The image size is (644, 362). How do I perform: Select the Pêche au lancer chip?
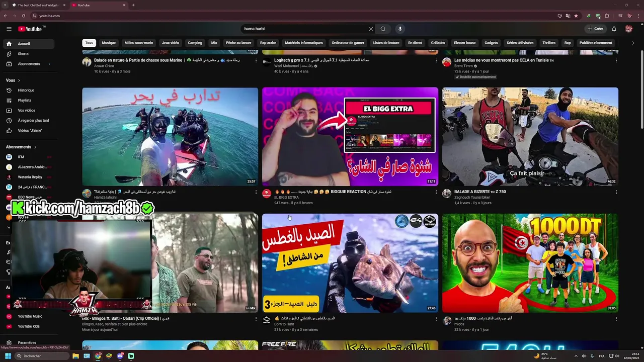click(238, 43)
